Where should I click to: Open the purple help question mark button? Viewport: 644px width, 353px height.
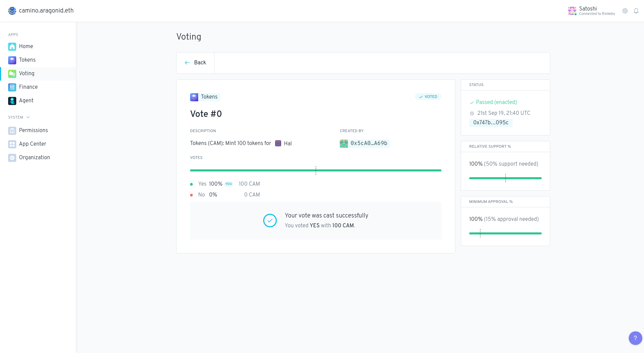635,338
